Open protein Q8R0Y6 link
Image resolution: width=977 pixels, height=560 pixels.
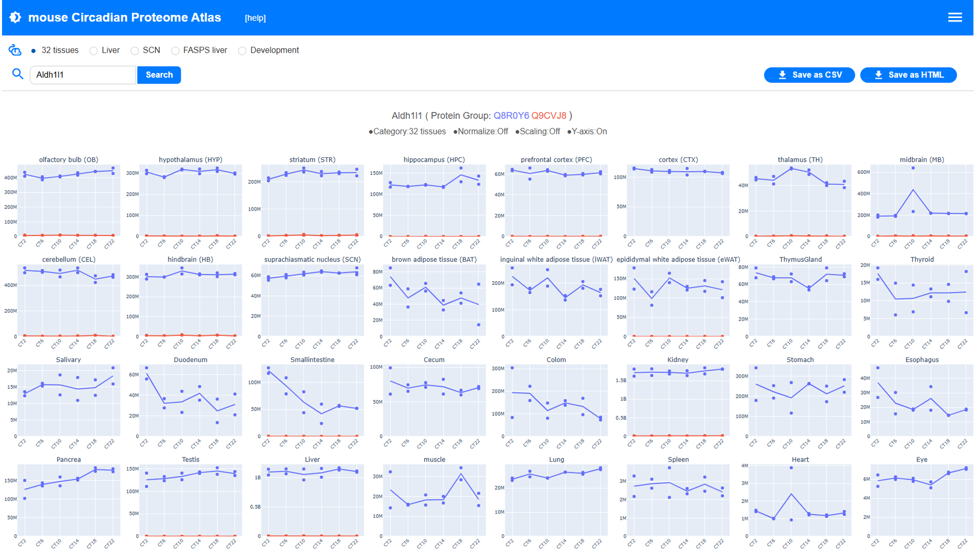(x=511, y=115)
